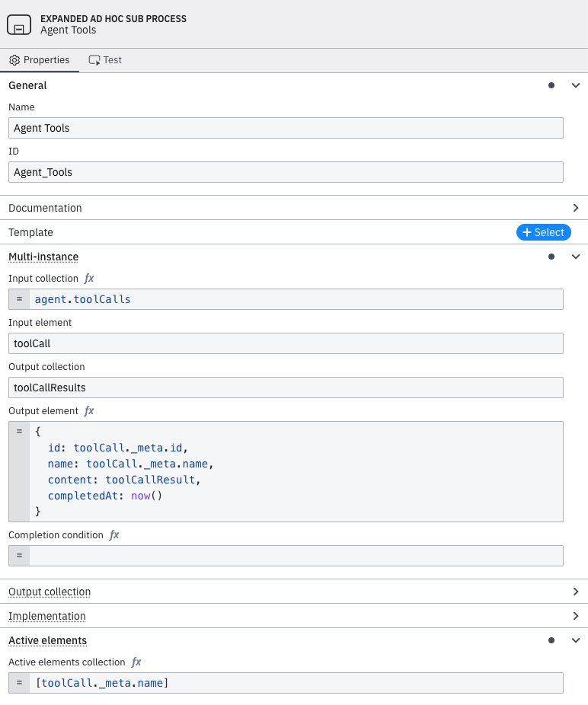Click the fx icon beside Input collection
588x705 pixels.
tap(89, 279)
